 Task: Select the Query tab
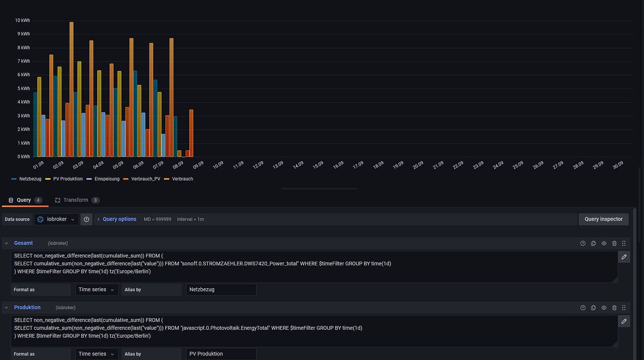[24, 200]
